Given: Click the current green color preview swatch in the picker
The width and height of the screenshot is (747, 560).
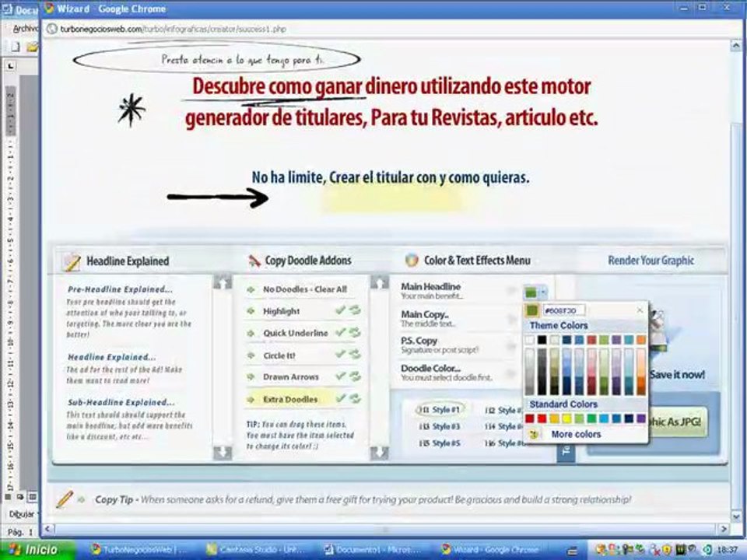Looking at the screenshot, I should tap(532, 310).
